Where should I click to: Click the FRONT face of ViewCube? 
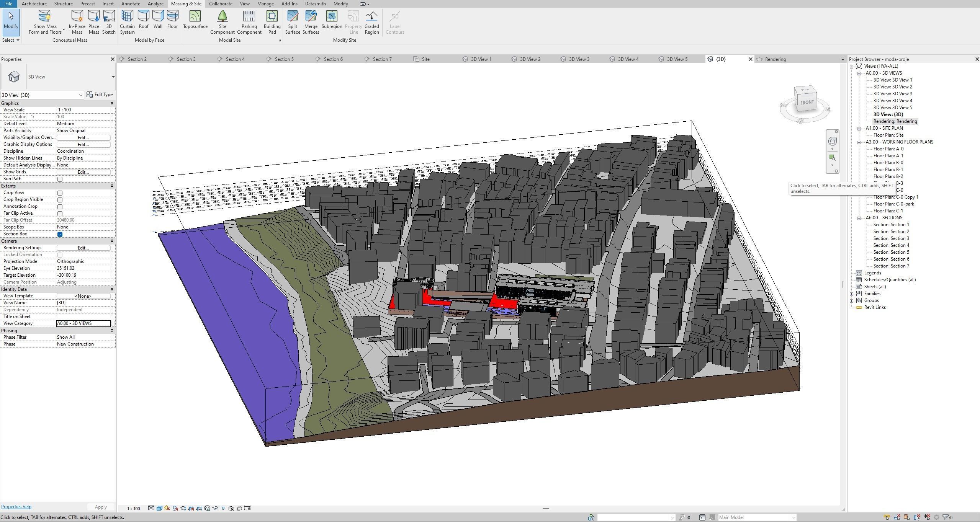click(807, 102)
